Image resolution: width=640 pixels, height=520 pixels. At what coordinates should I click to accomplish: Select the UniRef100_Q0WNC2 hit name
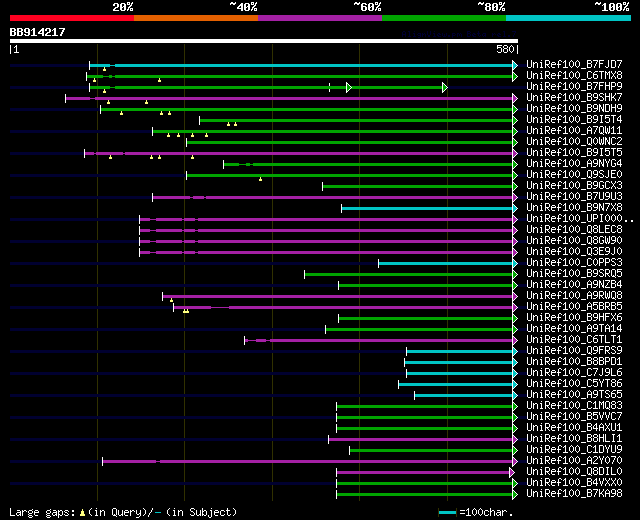point(574,141)
